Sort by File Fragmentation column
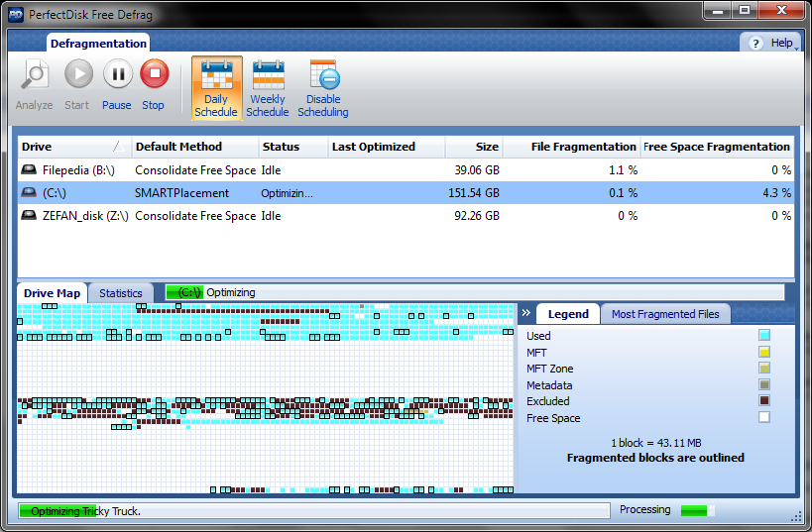 (572, 147)
